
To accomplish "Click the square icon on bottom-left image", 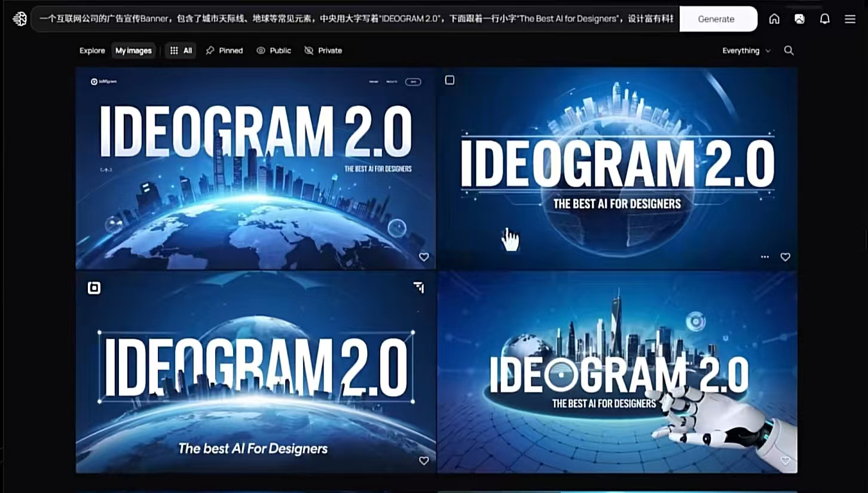I will point(94,288).
